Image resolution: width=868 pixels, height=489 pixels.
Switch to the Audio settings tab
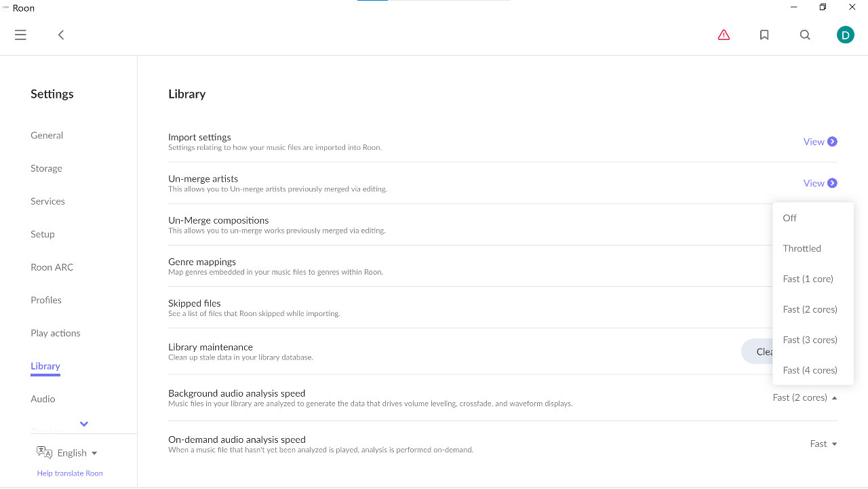(x=43, y=399)
